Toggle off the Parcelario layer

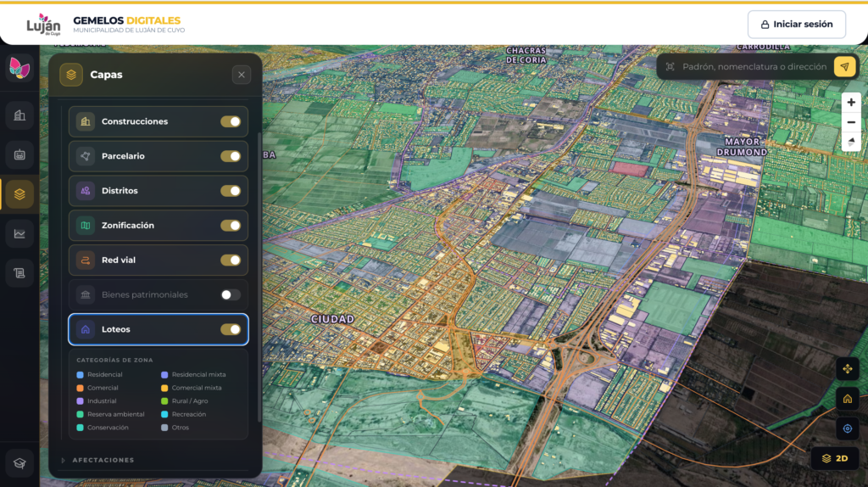pos(231,156)
